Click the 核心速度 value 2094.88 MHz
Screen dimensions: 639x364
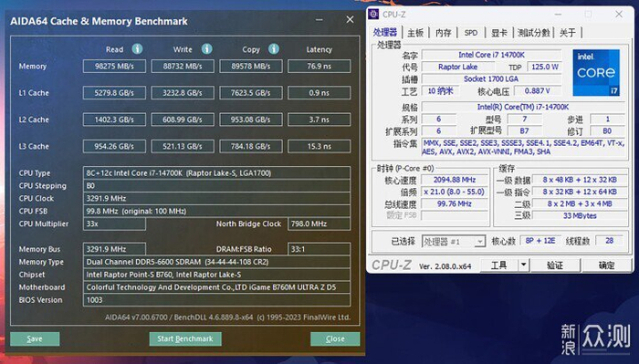[x=455, y=180]
